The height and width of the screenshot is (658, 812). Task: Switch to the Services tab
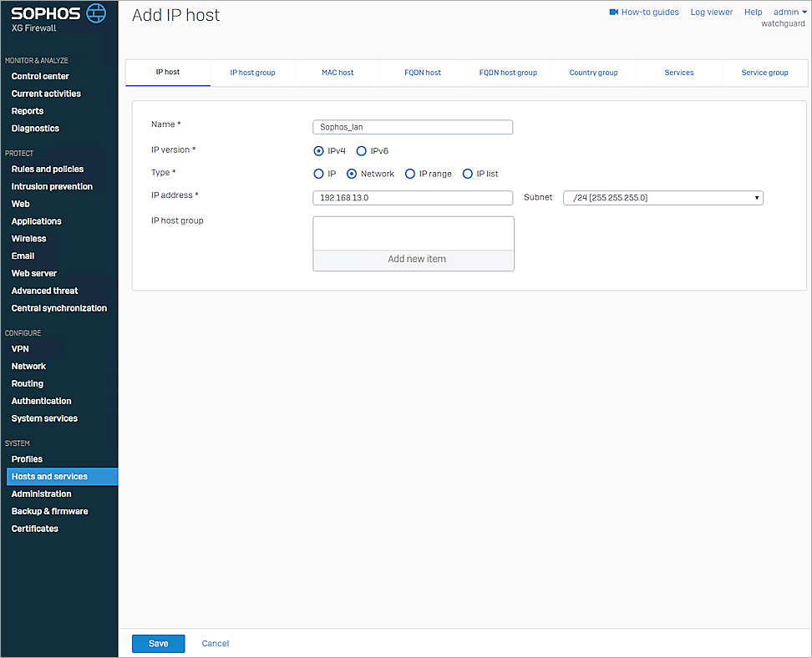click(x=679, y=73)
